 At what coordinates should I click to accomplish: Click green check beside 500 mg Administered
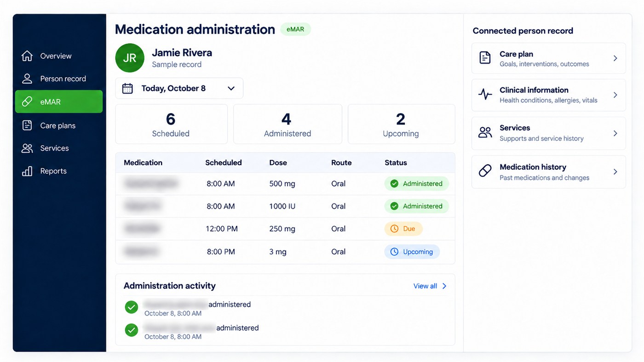pyautogui.click(x=394, y=184)
